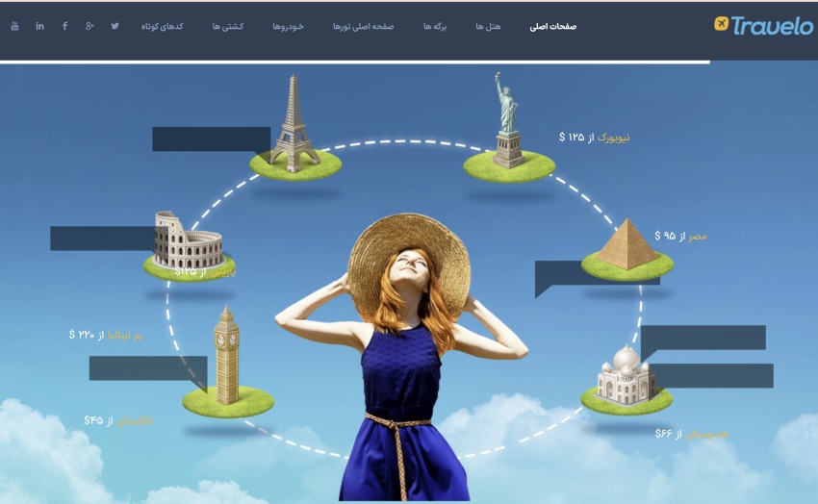This screenshot has height=504, width=818.
Task: Open the Google Plus social icon
Action: coord(89,26)
